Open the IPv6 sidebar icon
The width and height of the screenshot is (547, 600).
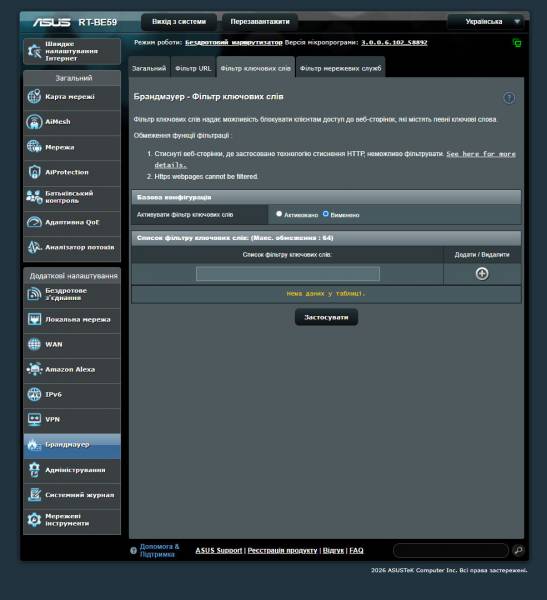pyautogui.click(x=34, y=395)
